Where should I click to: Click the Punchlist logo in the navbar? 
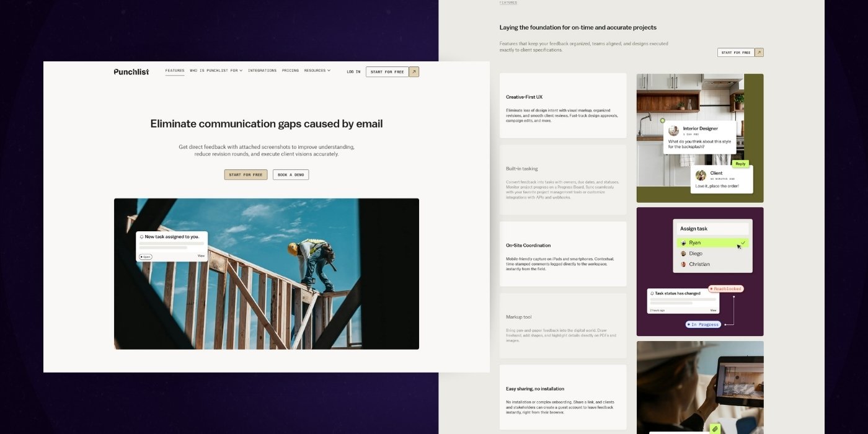131,72
